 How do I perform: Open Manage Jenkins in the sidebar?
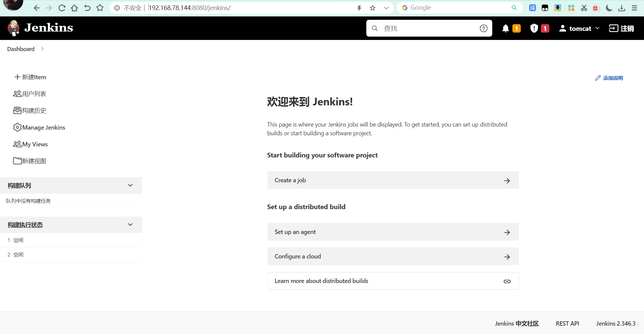pos(39,128)
